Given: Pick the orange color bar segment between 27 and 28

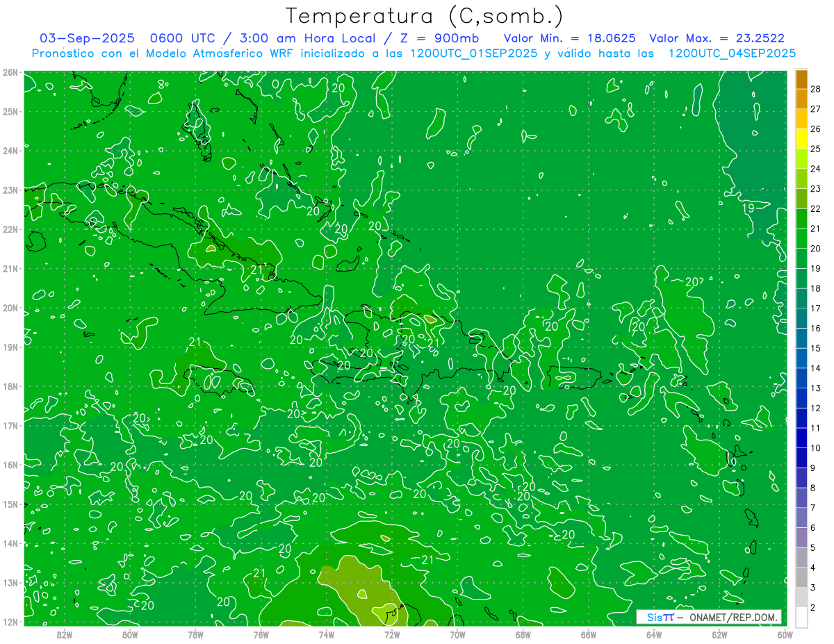Looking at the screenshot, I should click(801, 99).
